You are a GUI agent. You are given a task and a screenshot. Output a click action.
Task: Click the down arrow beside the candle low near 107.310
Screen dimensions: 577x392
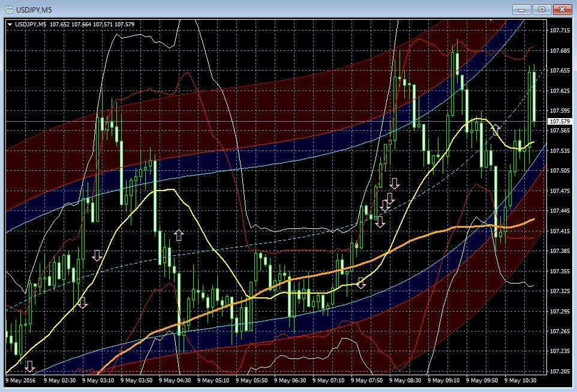(82, 303)
